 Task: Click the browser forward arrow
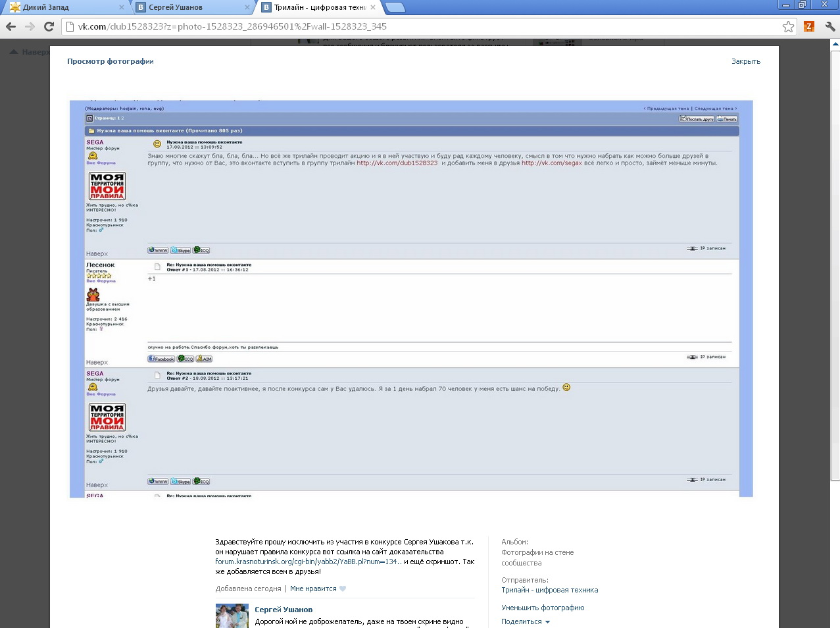tap(30, 26)
